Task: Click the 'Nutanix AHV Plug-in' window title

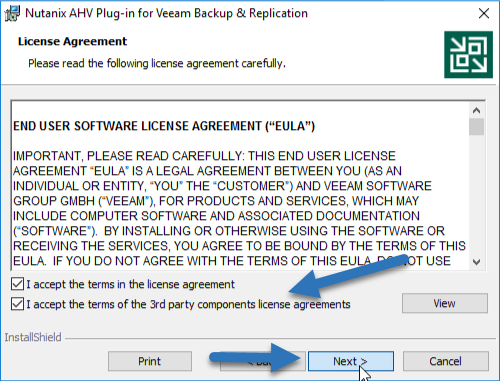Action: 166,13
